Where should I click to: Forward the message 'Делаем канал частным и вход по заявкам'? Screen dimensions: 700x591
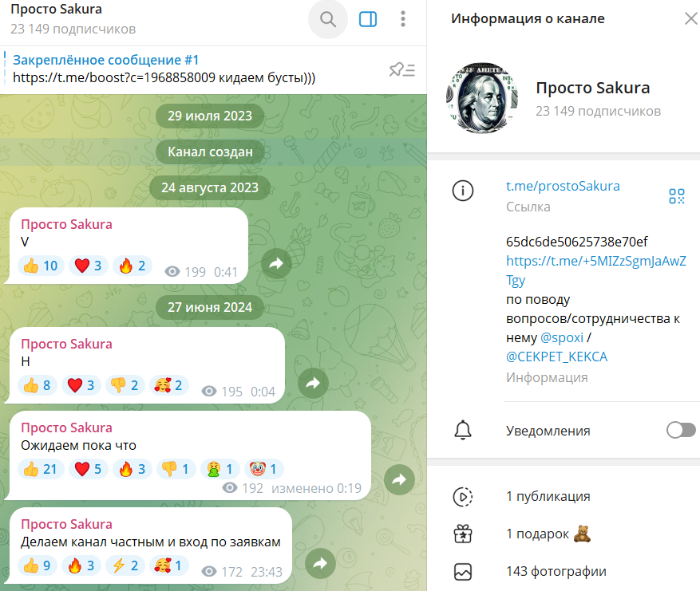point(320,564)
